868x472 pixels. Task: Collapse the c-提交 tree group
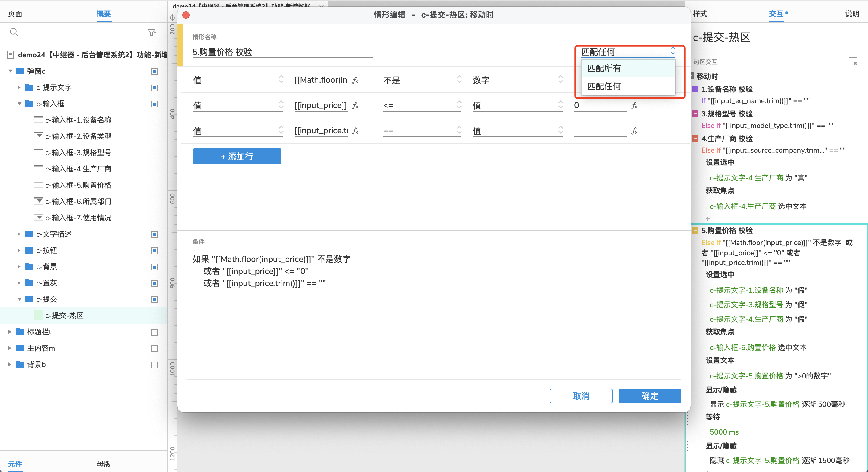click(19, 299)
